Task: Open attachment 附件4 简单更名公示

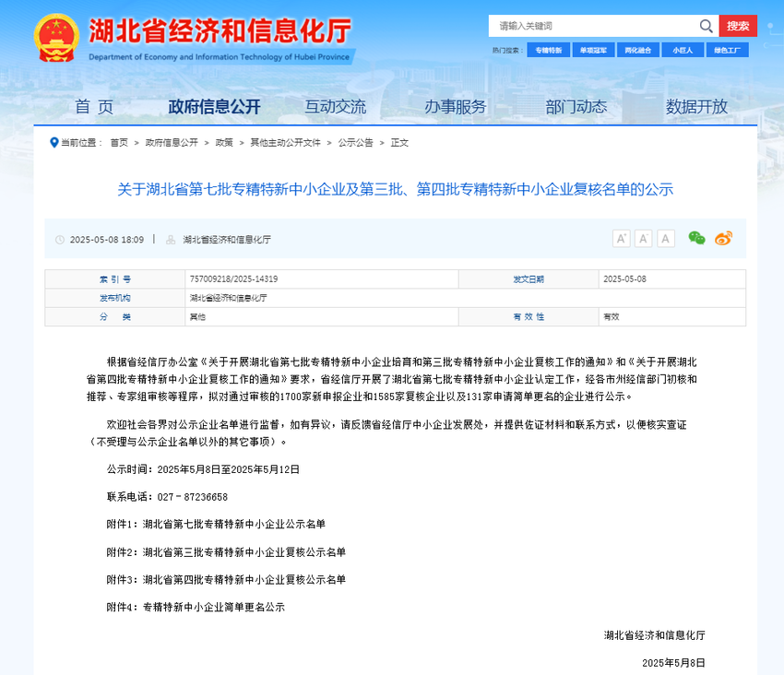Action: [x=213, y=608]
